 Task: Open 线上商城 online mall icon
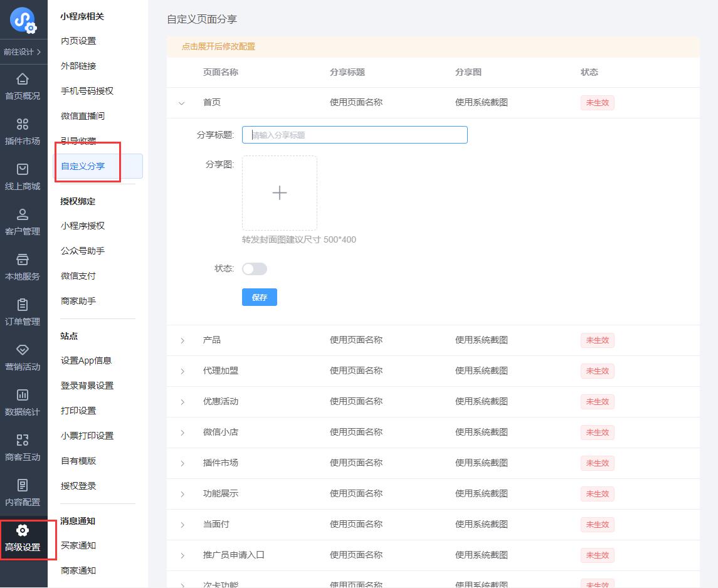(x=23, y=169)
